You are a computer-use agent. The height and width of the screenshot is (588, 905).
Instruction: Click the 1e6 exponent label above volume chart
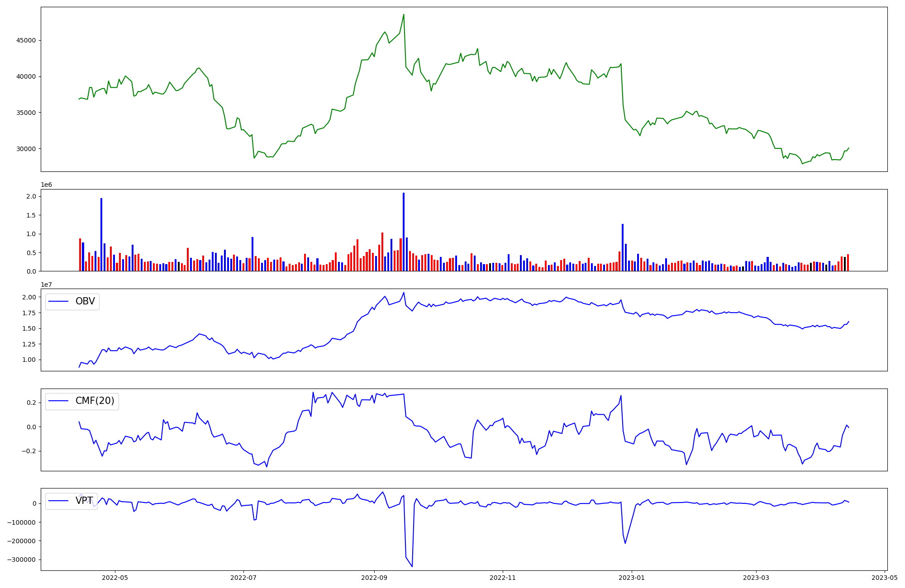point(46,185)
